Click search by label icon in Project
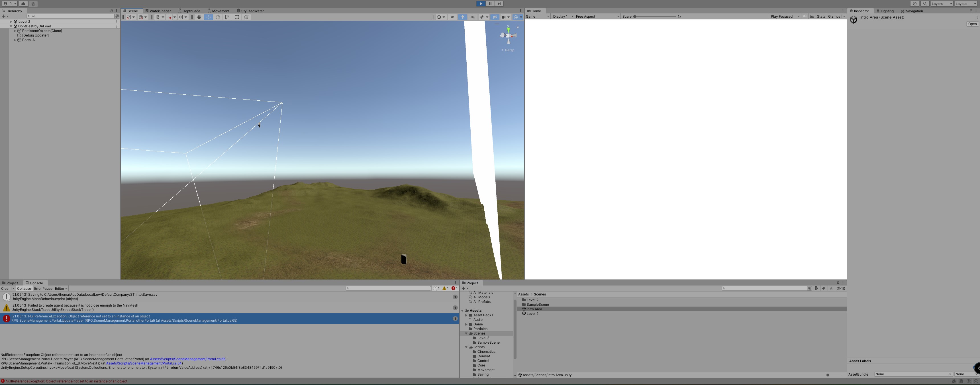Image resolution: width=980 pixels, height=385 pixels. point(824,288)
